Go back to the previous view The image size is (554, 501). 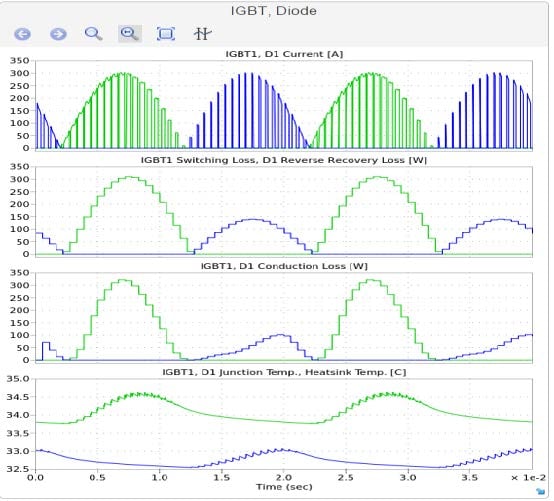tap(22, 34)
